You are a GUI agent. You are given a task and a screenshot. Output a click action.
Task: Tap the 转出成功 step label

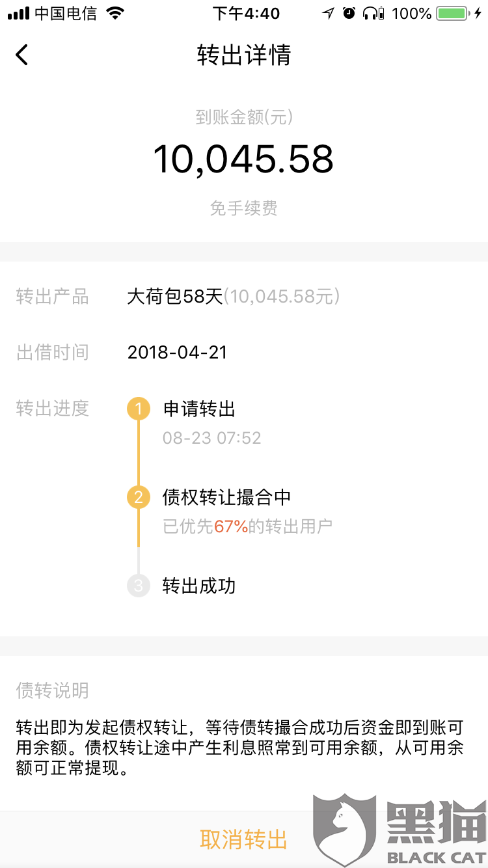pos(199,586)
